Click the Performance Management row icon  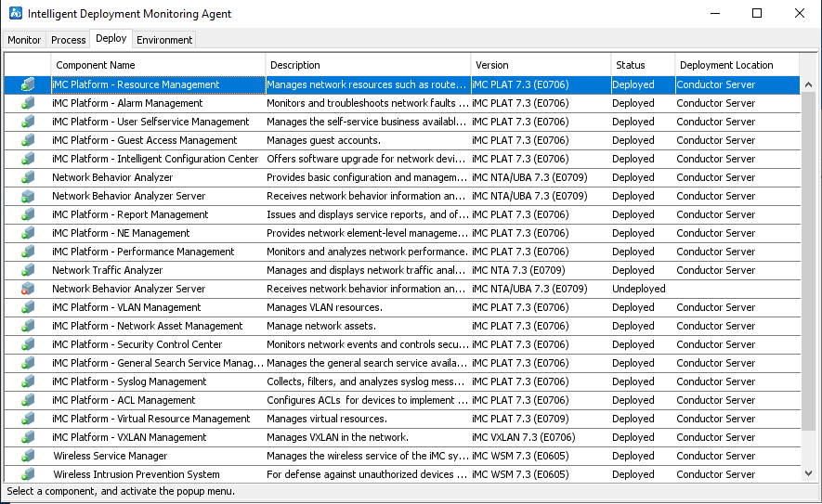28,252
